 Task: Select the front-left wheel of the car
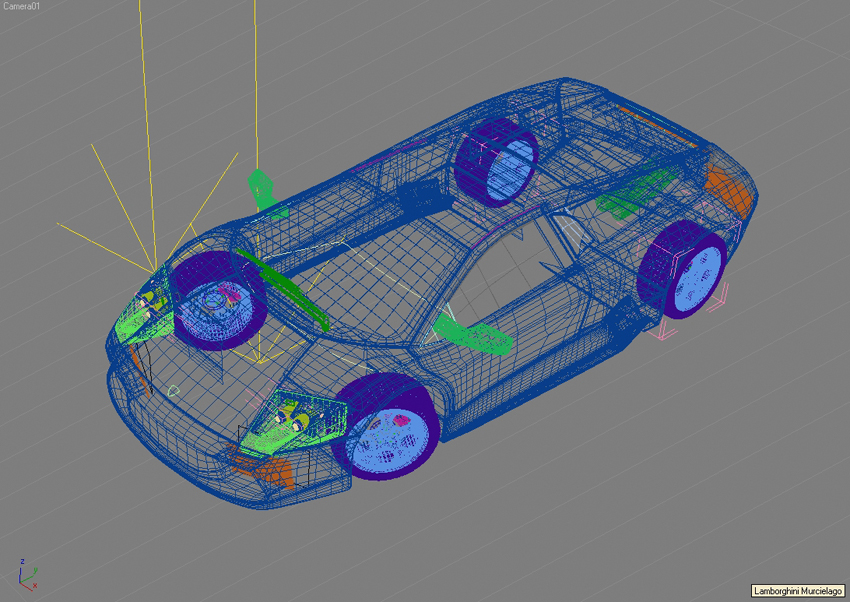click(218, 302)
